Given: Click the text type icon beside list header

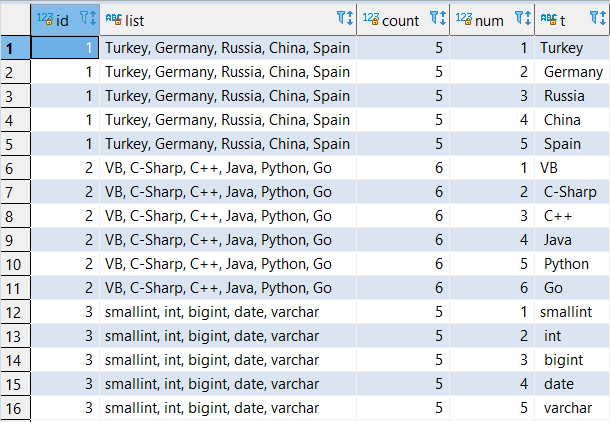Looking at the screenshot, I should (x=114, y=19).
